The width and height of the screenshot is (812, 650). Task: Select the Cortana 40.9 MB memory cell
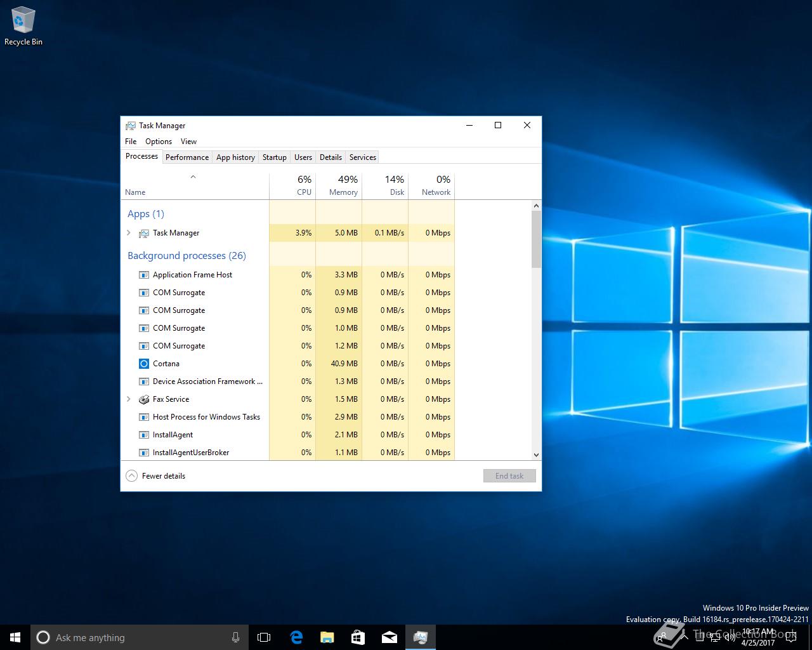[x=339, y=364]
